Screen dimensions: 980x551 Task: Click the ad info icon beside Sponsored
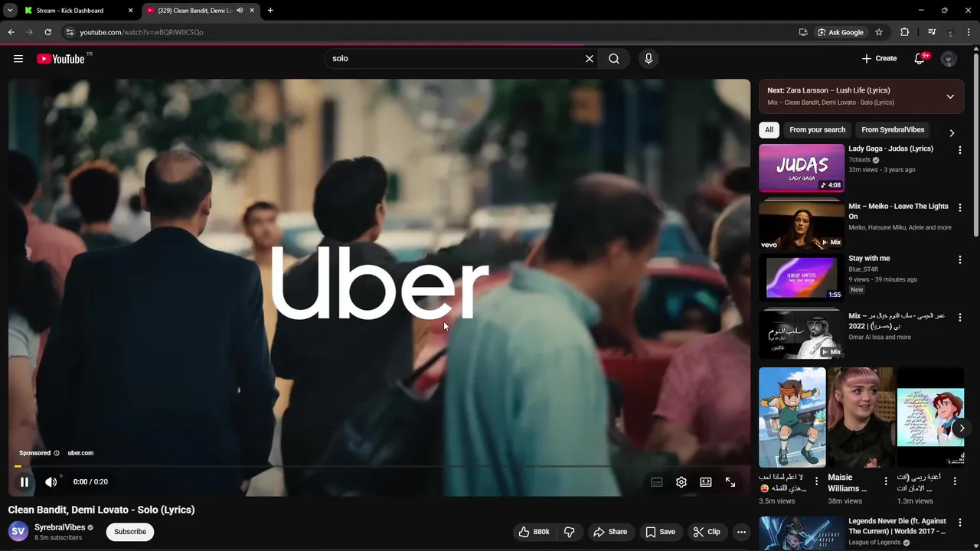click(57, 453)
